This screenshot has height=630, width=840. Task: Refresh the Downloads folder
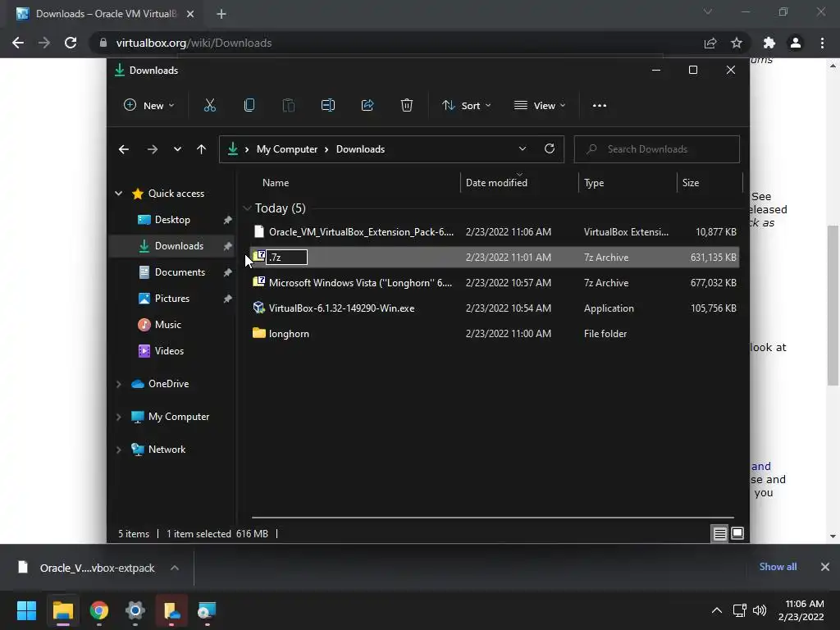(x=550, y=149)
